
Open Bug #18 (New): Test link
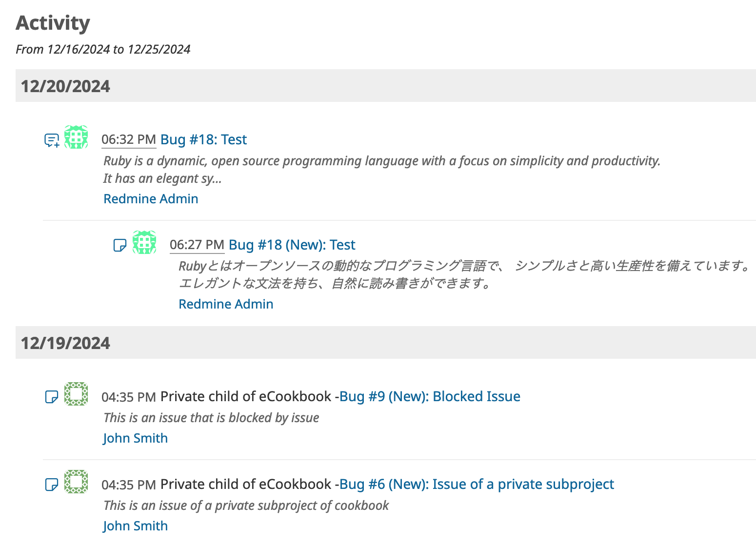click(x=292, y=245)
